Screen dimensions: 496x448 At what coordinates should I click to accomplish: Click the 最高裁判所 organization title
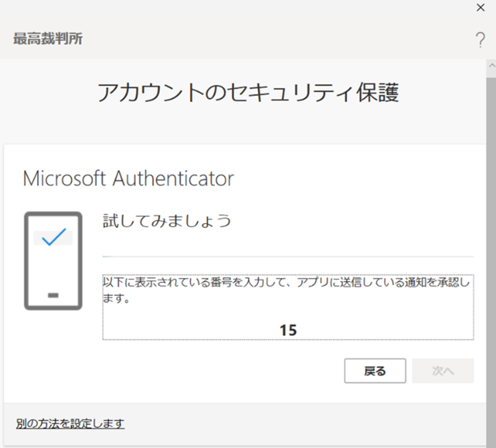(48, 39)
